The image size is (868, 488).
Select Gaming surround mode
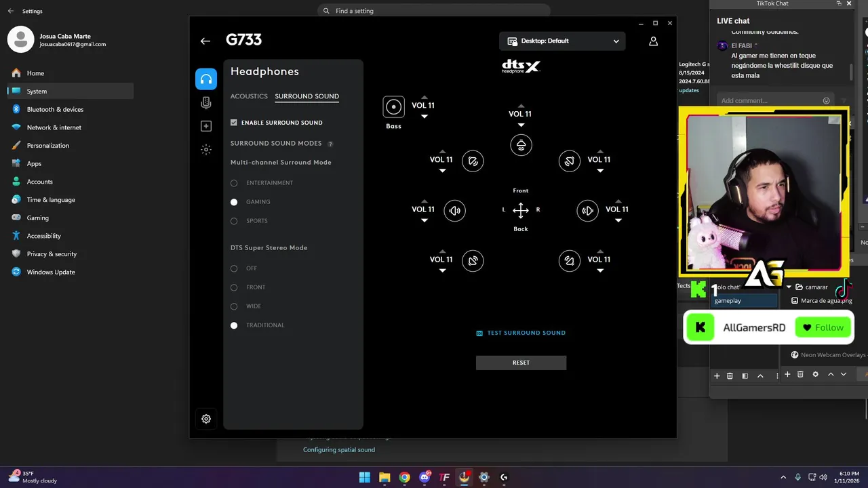[x=234, y=202]
